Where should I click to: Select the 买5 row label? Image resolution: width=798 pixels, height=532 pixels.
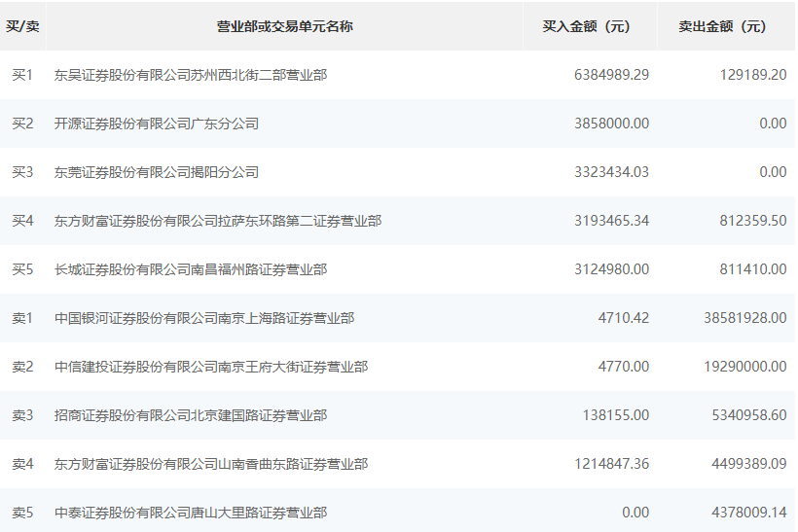point(22,269)
